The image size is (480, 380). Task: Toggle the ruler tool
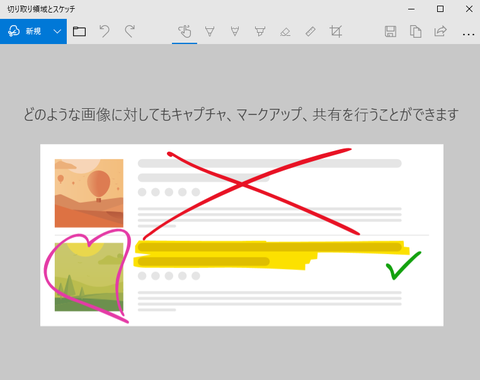point(310,31)
